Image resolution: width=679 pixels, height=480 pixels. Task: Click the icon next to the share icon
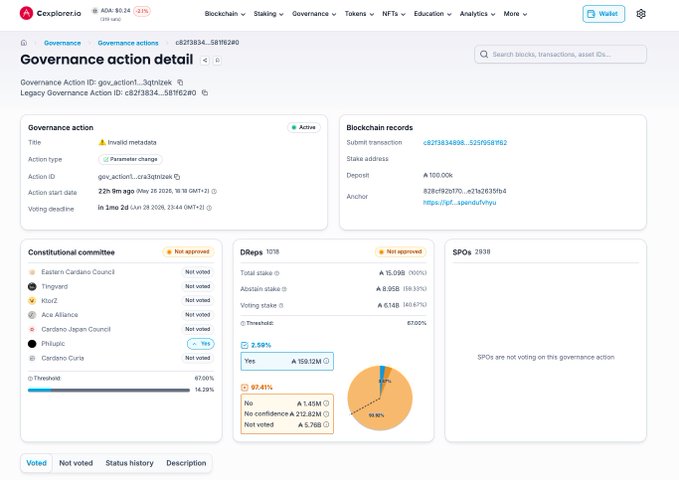pos(217,60)
